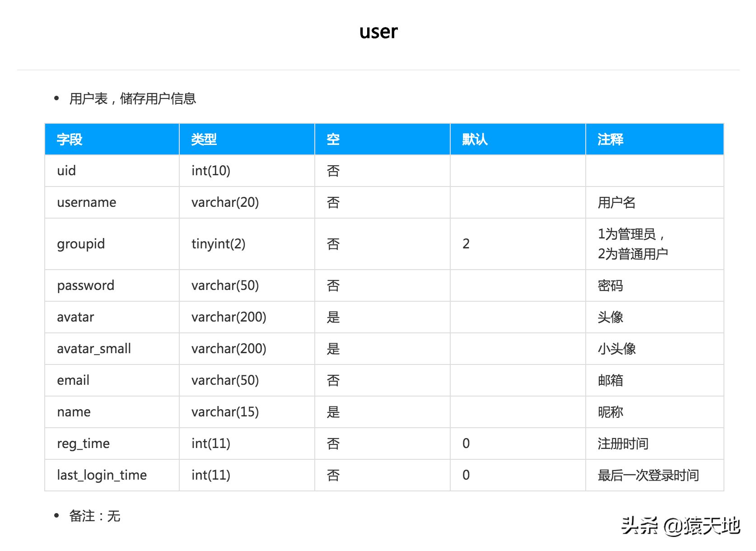Click '否' in the last_login_time row
This screenshot has width=756, height=551.
pyautogui.click(x=333, y=475)
